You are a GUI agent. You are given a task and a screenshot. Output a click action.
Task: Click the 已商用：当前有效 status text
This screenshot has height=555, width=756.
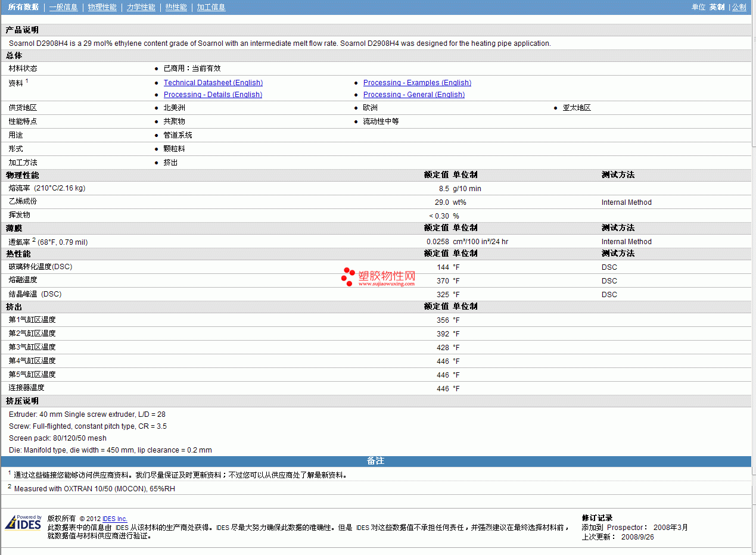[x=192, y=68]
